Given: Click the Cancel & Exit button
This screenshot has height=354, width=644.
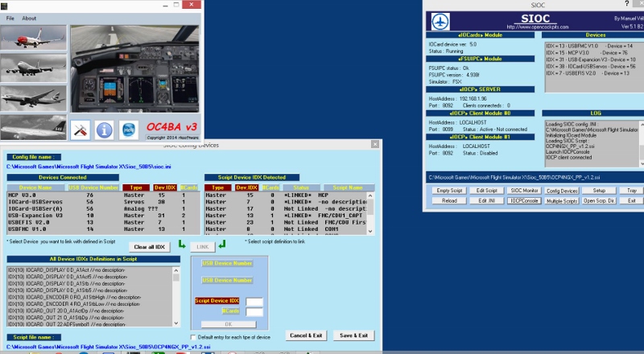Looking at the screenshot, I should tap(306, 335).
